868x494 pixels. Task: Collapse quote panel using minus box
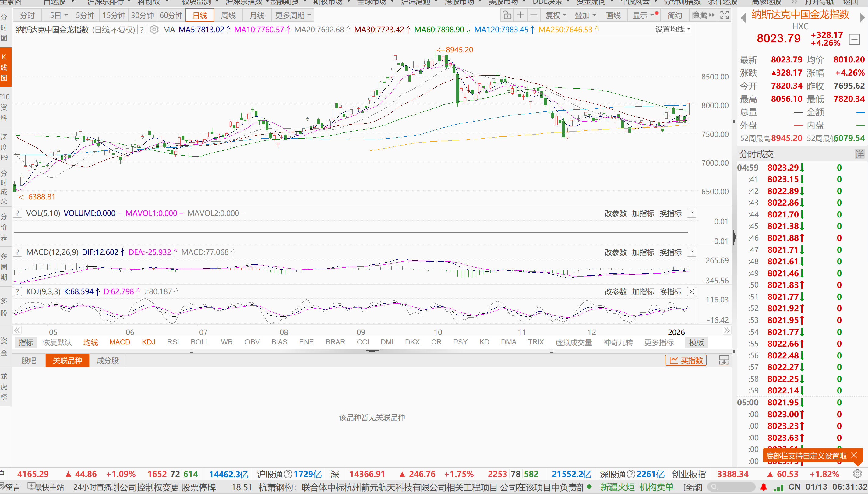[854, 39]
